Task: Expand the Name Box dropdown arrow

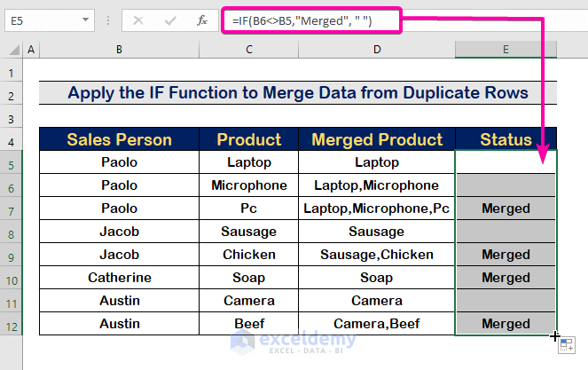Action: (85, 20)
